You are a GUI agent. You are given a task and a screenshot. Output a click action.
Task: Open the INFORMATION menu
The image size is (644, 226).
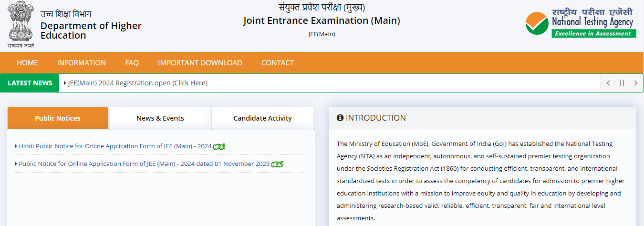[82, 63]
